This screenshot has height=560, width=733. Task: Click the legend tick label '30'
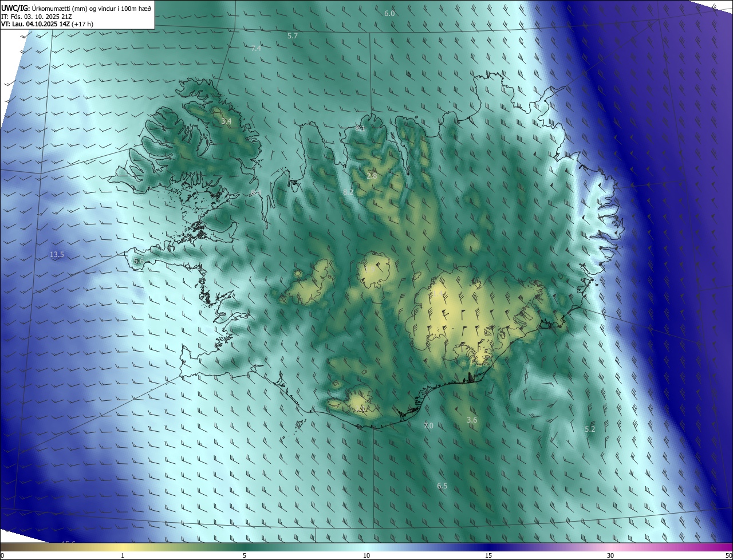[610, 555]
